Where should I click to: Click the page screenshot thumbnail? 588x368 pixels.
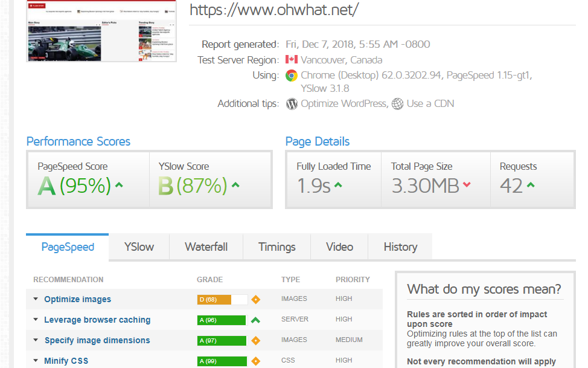click(x=101, y=31)
